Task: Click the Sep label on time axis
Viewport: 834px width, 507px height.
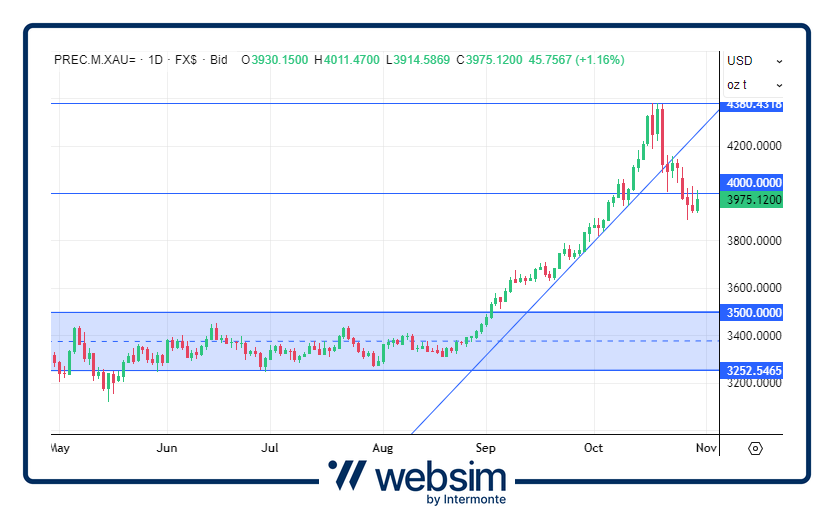Action: (487, 448)
